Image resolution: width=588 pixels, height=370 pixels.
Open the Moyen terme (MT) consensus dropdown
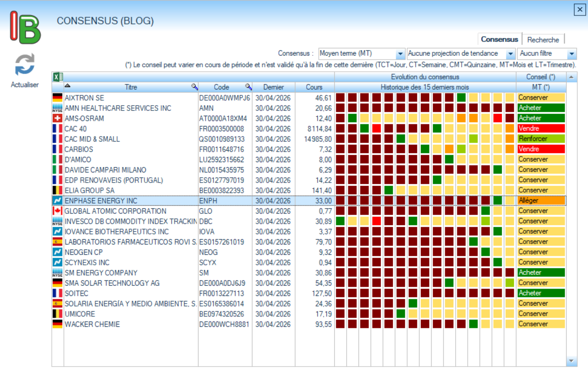tap(400, 54)
